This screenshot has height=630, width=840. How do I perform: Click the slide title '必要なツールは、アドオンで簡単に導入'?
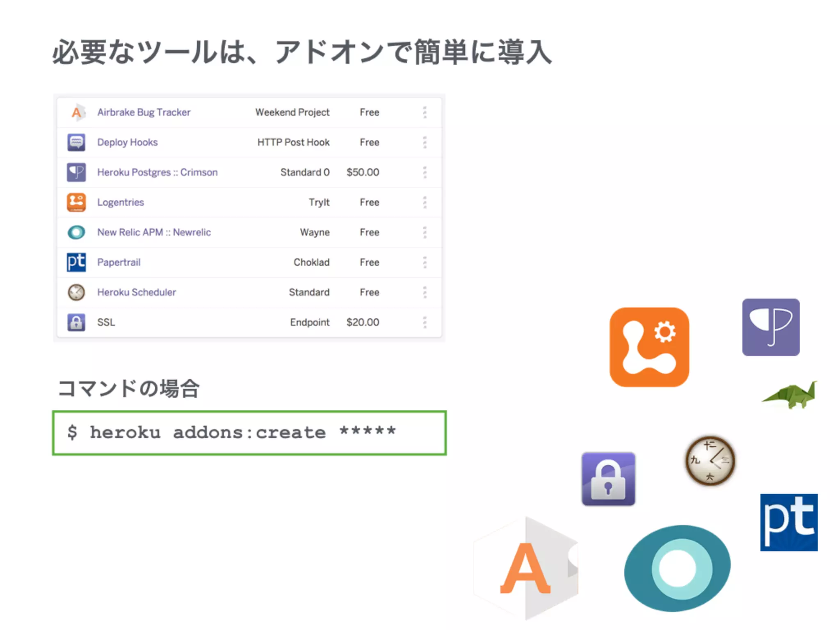click(302, 52)
